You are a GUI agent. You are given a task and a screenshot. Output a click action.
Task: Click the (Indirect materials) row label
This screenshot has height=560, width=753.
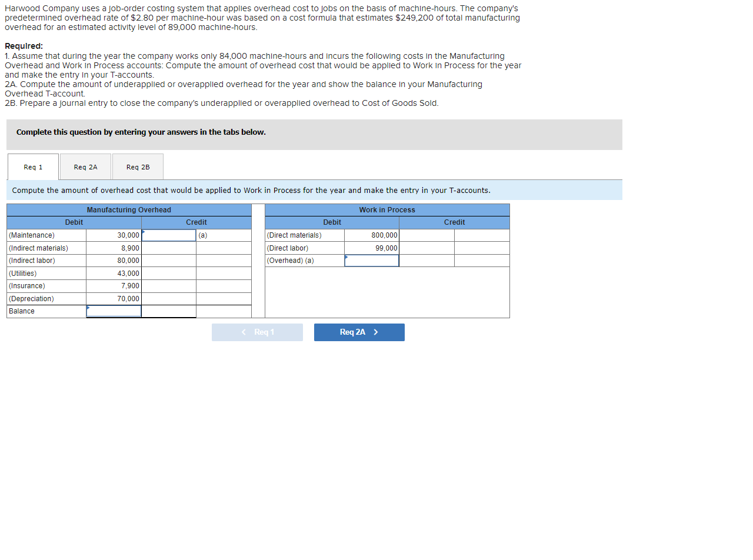click(38, 248)
